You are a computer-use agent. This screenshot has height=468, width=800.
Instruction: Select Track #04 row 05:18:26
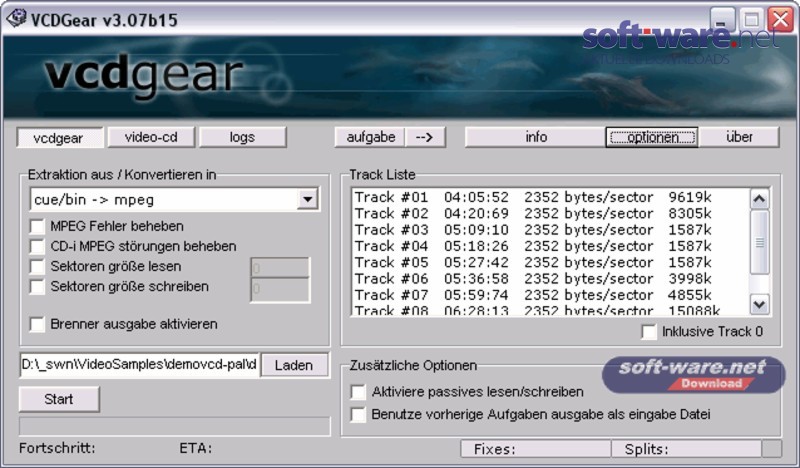(x=550, y=246)
